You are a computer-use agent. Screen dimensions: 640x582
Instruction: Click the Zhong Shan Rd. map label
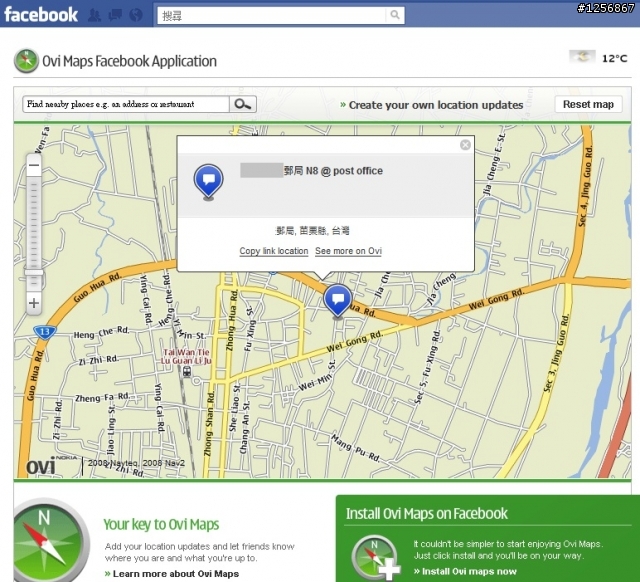pyautogui.click(x=209, y=424)
